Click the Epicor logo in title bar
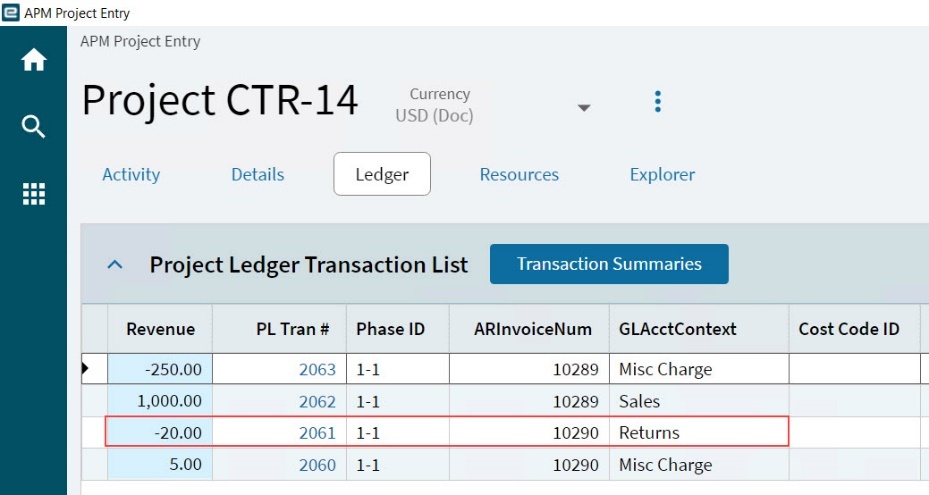 [11, 12]
